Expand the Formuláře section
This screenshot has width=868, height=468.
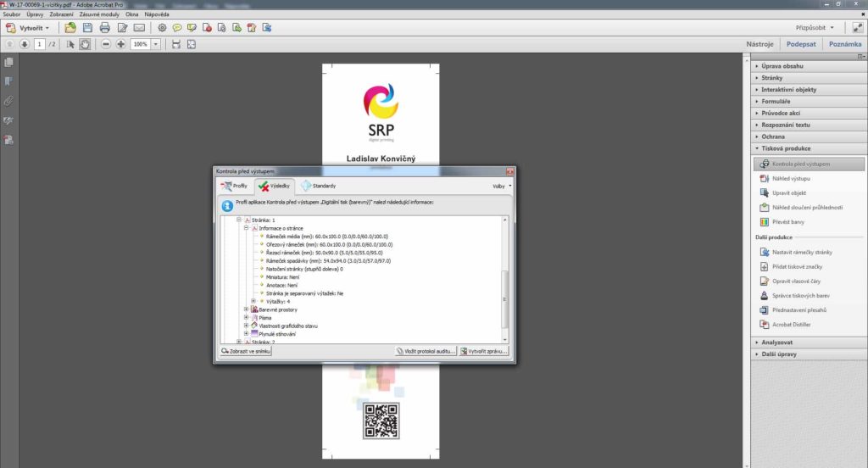(x=809, y=102)
